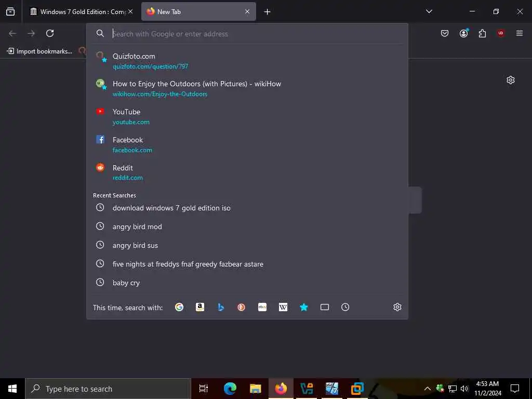Open new tab personalize settings gear
Screen dimensions: 532x399
pos(511,80)
